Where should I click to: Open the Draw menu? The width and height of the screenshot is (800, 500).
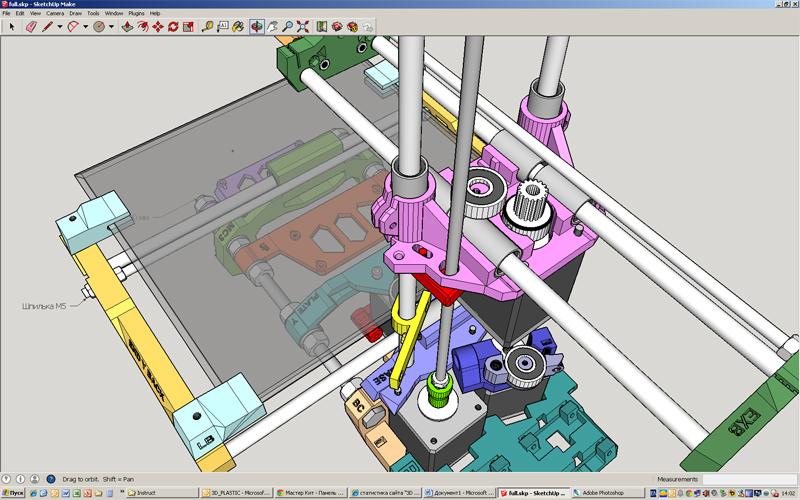[x=76, y=13]
